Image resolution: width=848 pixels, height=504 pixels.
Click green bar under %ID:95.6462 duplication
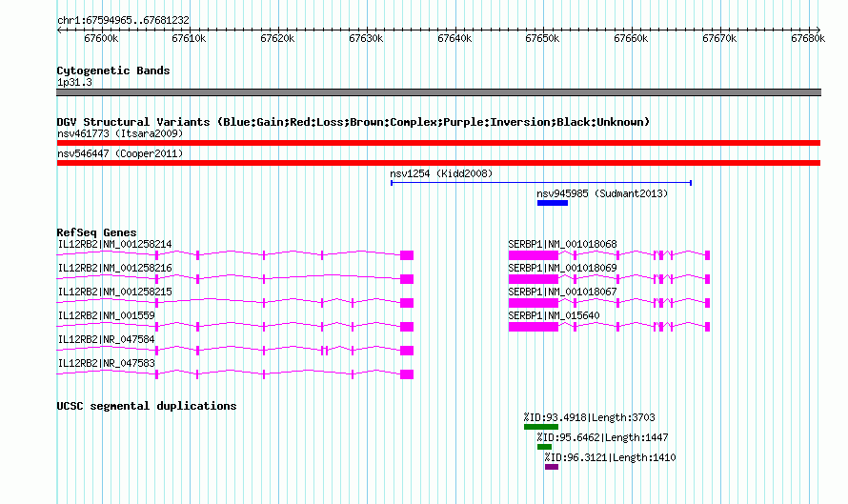(544, 447)
